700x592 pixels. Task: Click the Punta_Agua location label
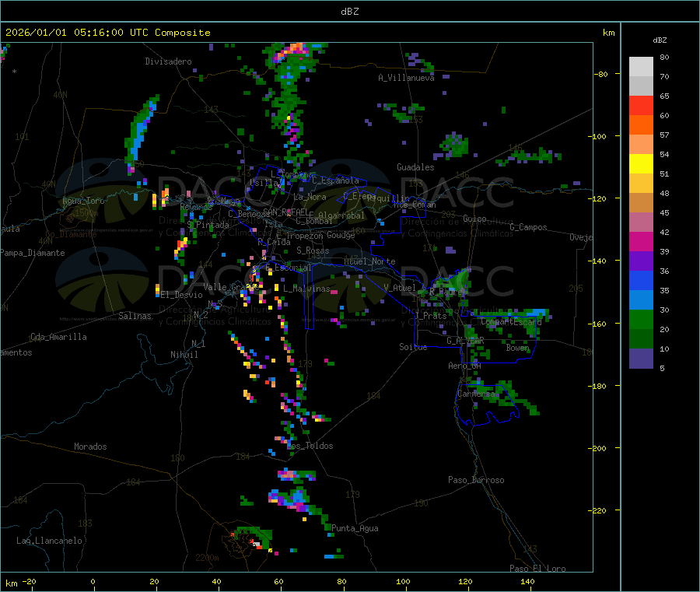(355, 528)
